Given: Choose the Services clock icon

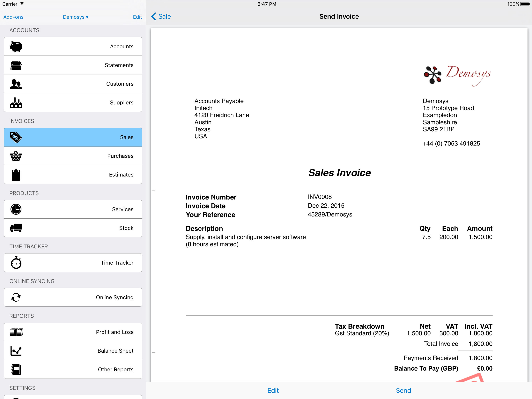Looking at the screenshot, I should [16, 209].
